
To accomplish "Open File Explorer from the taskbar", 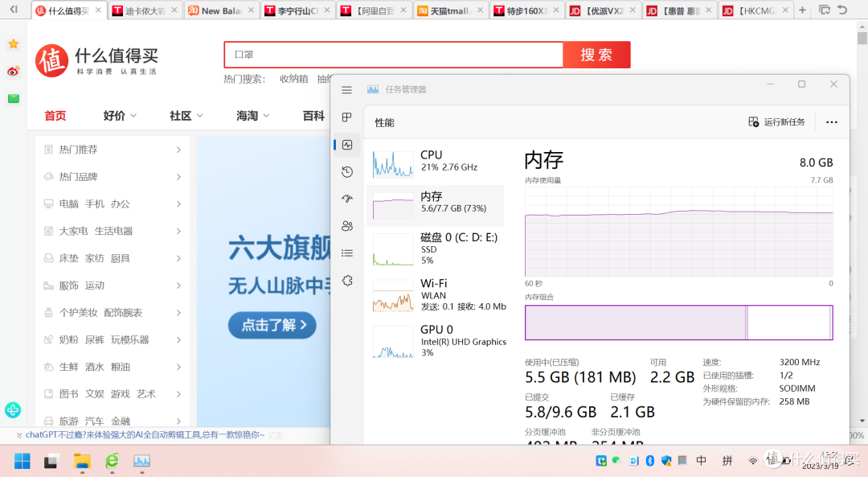I will (x=82, y=461).
